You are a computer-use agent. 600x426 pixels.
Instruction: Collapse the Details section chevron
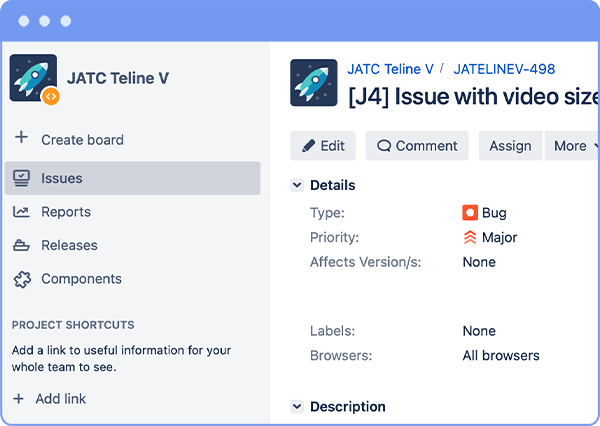coord(297,185)
